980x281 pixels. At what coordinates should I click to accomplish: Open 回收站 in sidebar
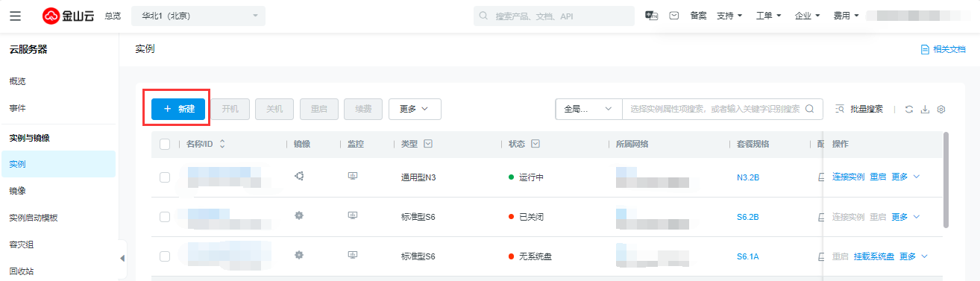point(22,271)
